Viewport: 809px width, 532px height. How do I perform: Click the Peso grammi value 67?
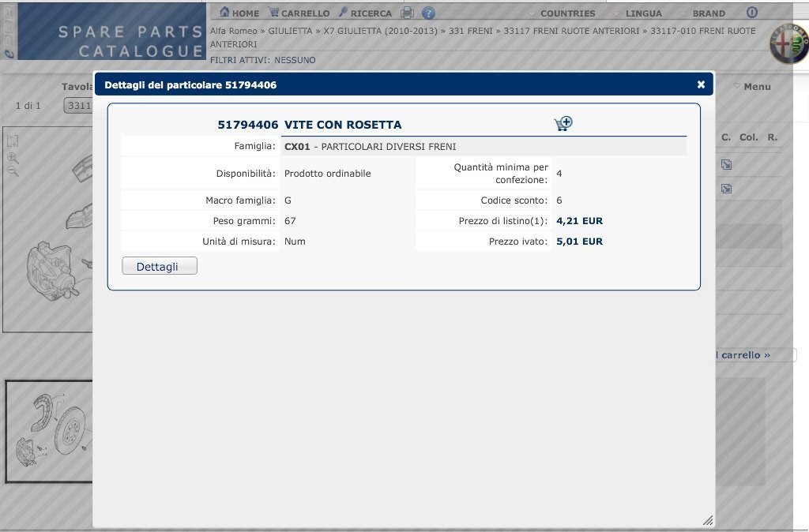coord(290,221)
